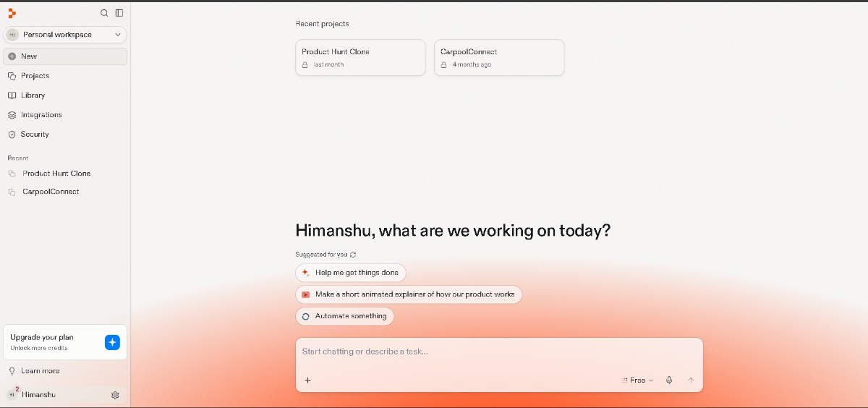This screenshot has height=408, width=868.
Task: Click 'Upgrade your plan' card text
Action: coord(42,338)
